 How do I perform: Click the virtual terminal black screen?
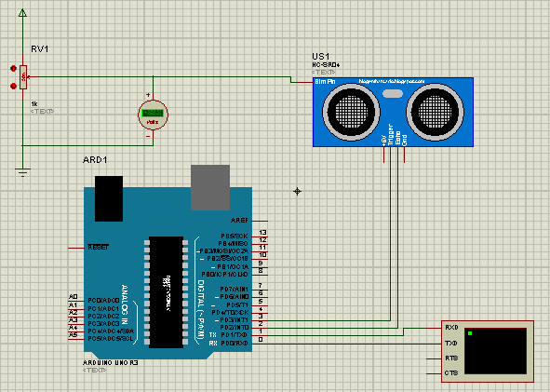coord(495,351)
